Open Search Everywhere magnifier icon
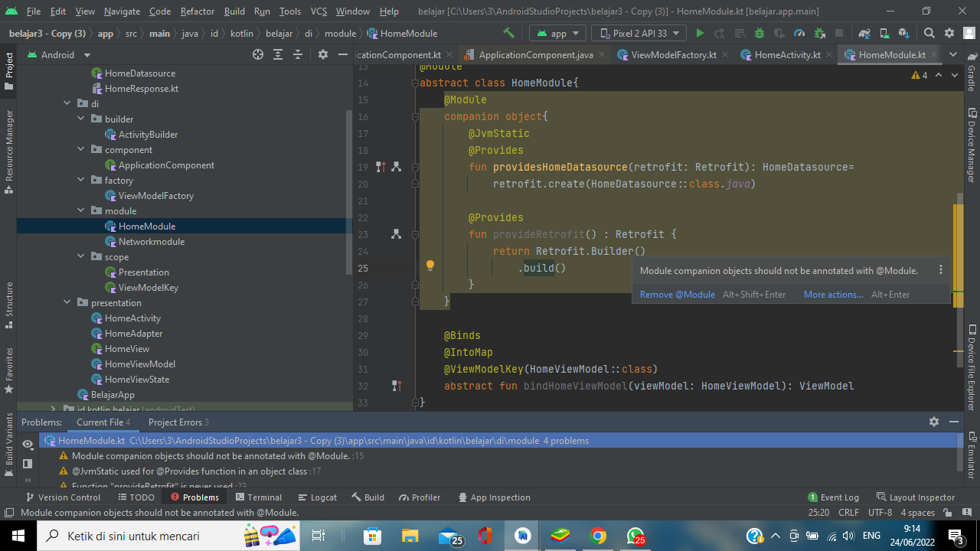This screenshot has height=551, width=980. tap(929, 33)
